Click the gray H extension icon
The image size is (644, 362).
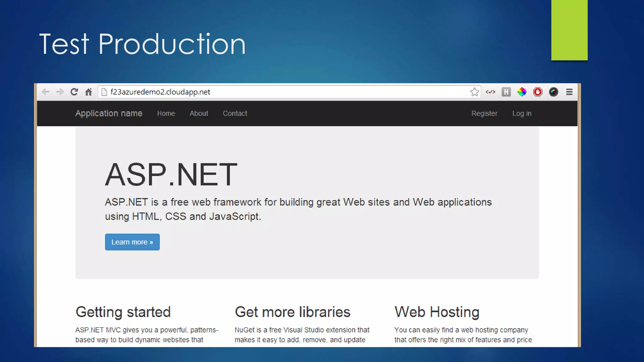pyautogui.click(x=506, y=92)
